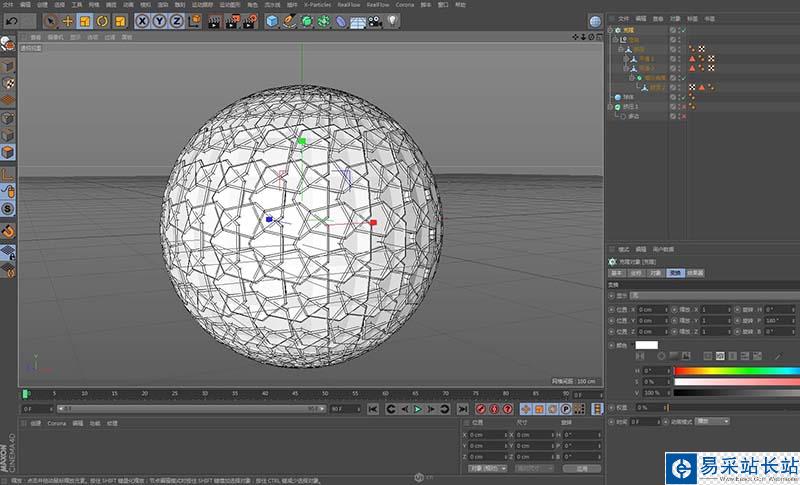The width and height of the screenshot is (800, 485).
Task: Click the Undo arrow icon
Action: point(11,20)
